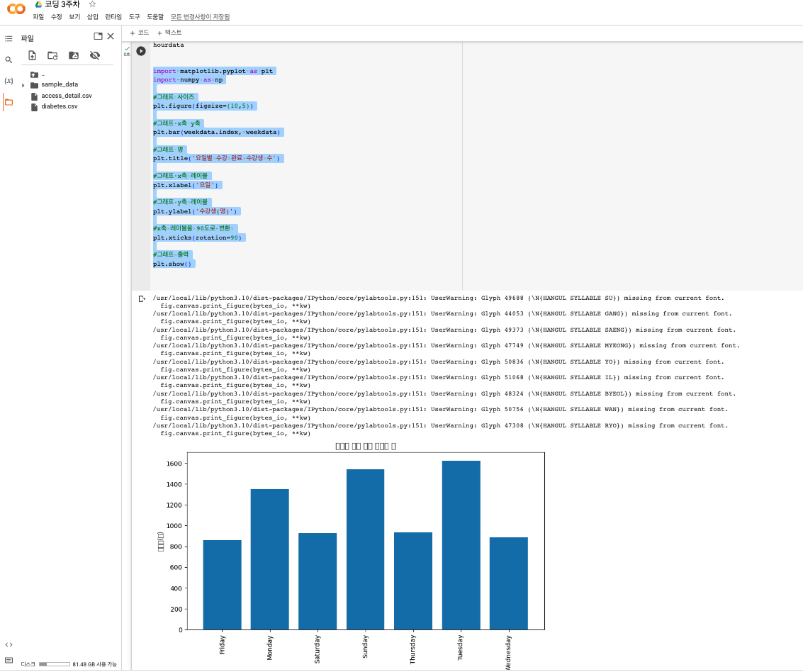Viewport: 803px width, 672px height.
Task: Select the Files folder sidebar icon
Action: (9, 103)
